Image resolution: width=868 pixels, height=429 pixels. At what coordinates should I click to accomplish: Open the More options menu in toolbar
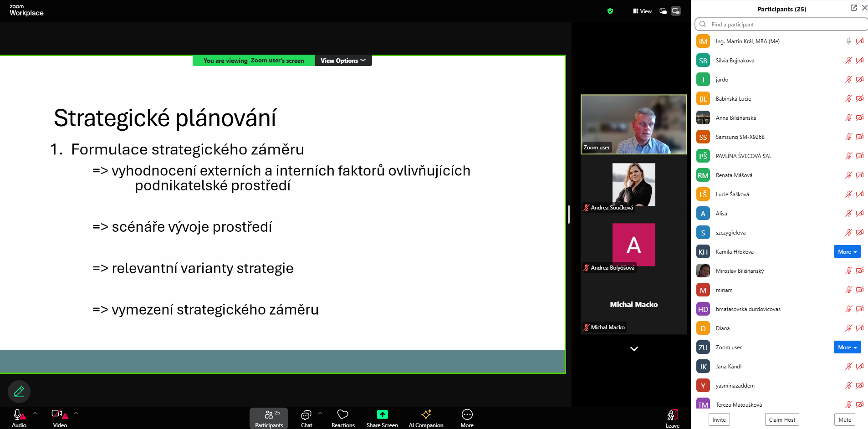click(x=467, y=415)
